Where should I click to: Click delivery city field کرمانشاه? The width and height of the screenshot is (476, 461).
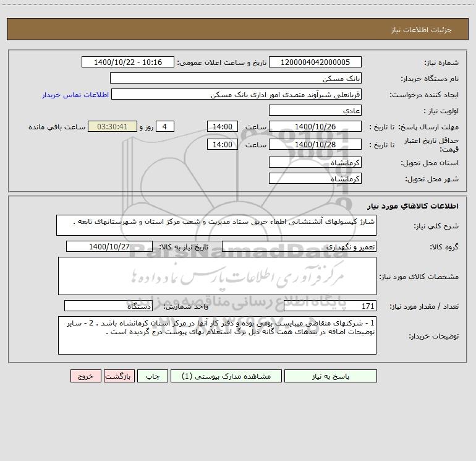[315, 178]
